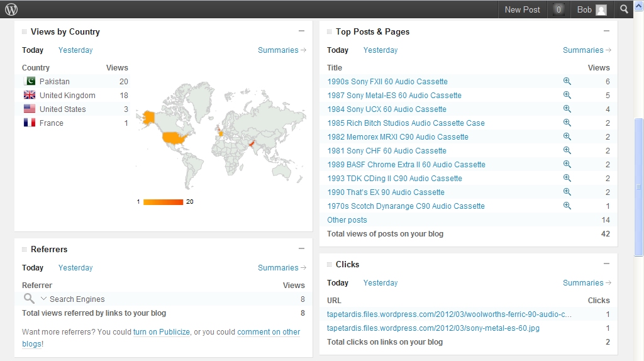Select Today tab in Clicks panel
The width and height of the screenshot is (644, 361).
pos(338,283)
